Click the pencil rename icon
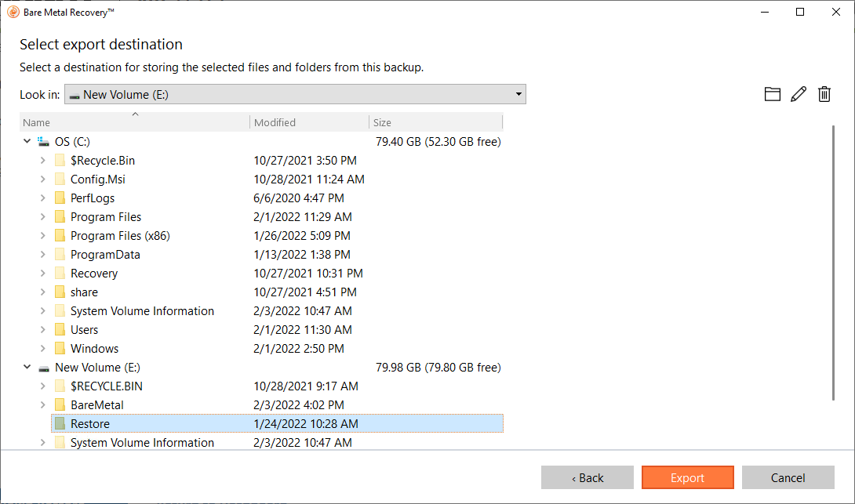The image size is (855, 504). click(799, 95)
